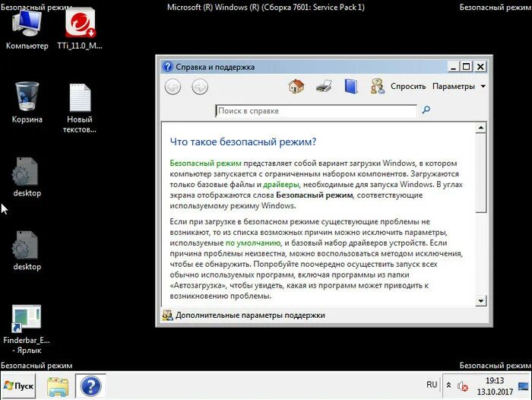Click the Параметры dropdown arrow
The image size is (532, 400).
point(483,86)
